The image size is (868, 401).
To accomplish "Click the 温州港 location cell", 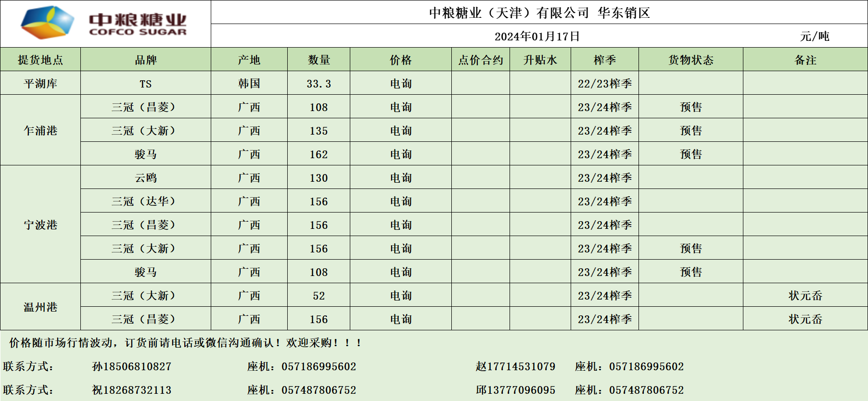I will point(40,307).
